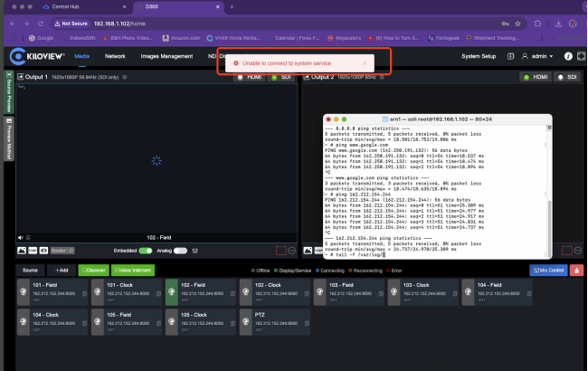This screenshot has width=588, height=371.
Task: Click the terminal command prompt line
Action: (355, 254)
